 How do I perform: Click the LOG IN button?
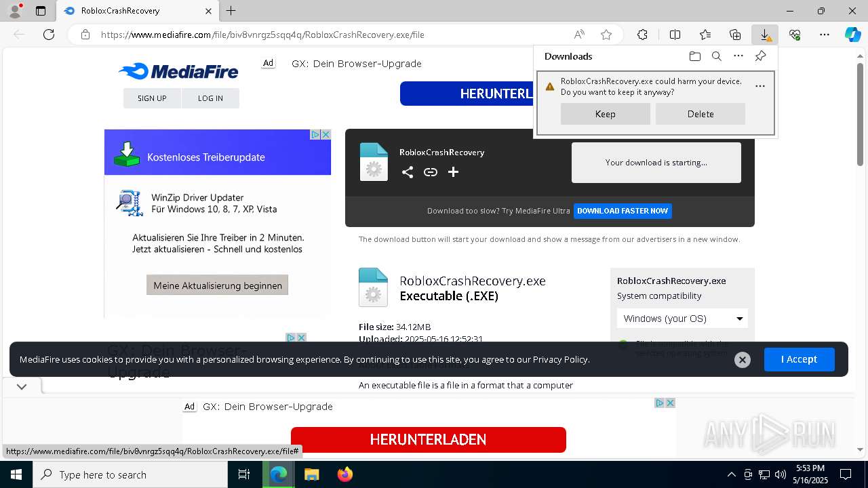pyautogui.click(x=210, y=98)
